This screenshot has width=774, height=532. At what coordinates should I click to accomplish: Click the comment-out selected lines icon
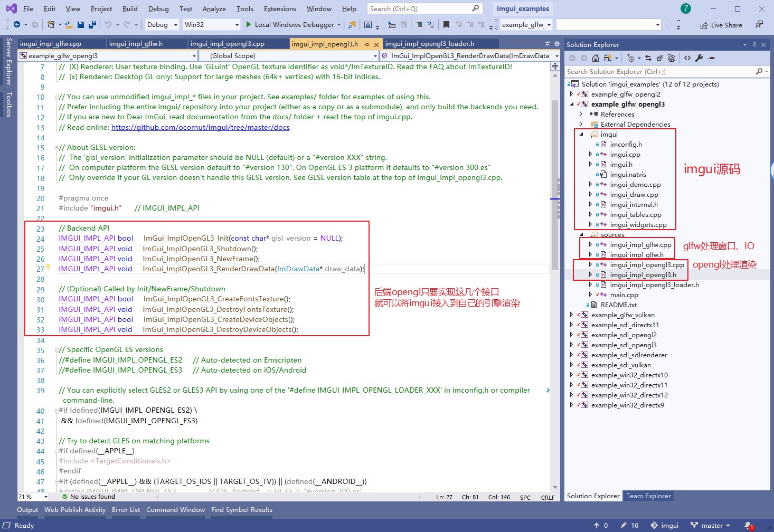[419, 24]
